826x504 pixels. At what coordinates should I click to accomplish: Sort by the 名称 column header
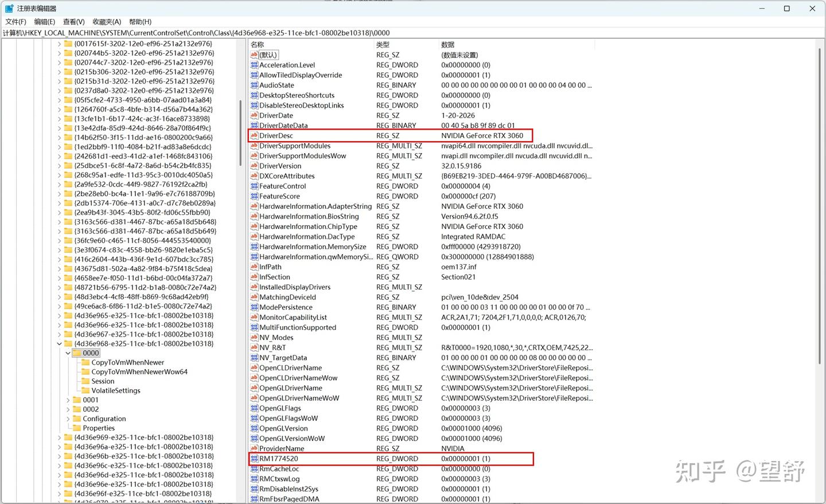[x=311, y=45]
